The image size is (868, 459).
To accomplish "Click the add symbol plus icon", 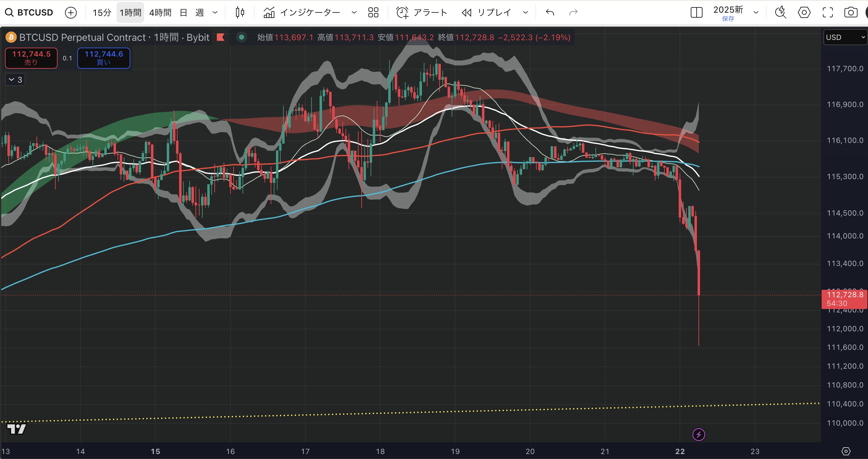I will click(71, 13).
